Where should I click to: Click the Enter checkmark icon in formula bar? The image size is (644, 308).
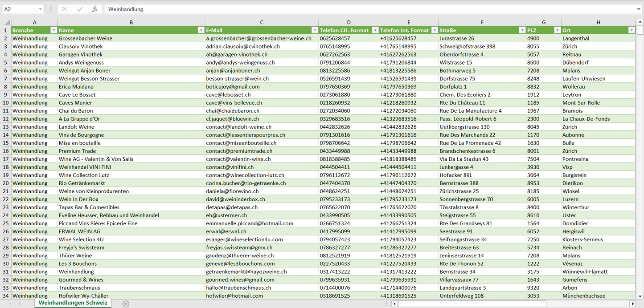pos(80,9)
